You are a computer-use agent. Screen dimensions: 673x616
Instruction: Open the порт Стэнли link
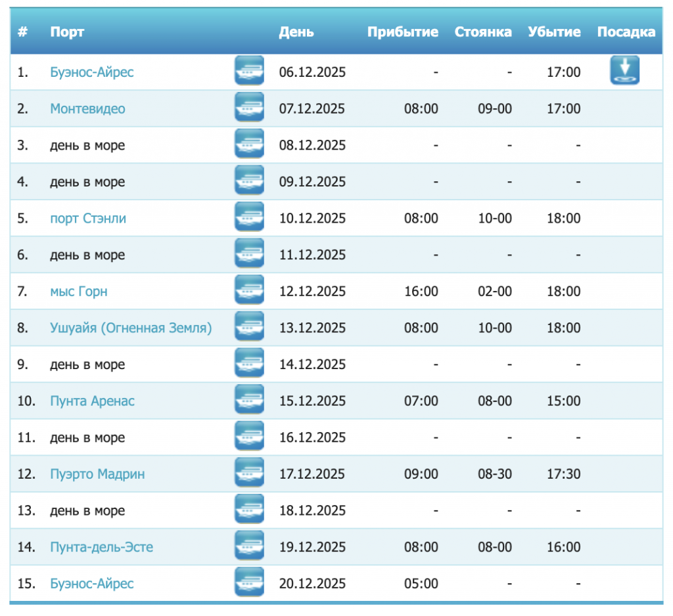click(x=88, y=218)
